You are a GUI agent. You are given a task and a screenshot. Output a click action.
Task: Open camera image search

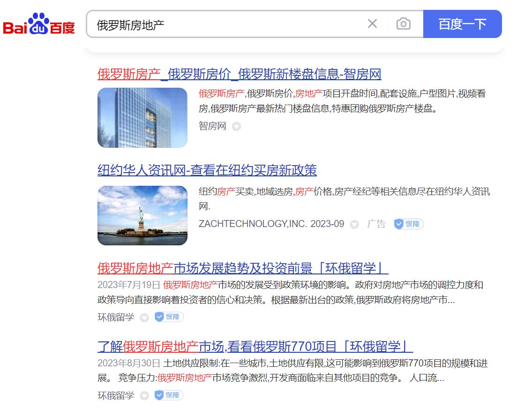coord(403,24)
